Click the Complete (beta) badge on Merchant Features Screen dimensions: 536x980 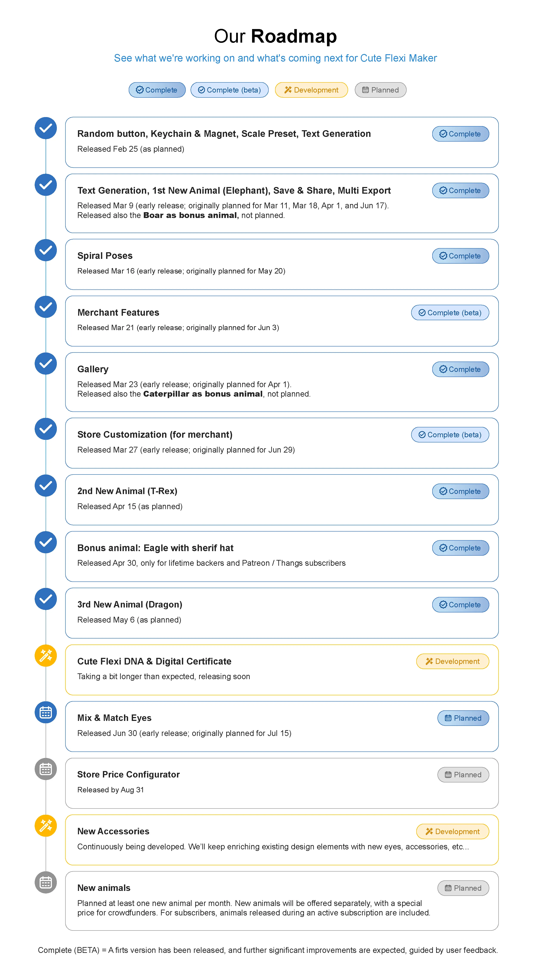click(450, 313)
